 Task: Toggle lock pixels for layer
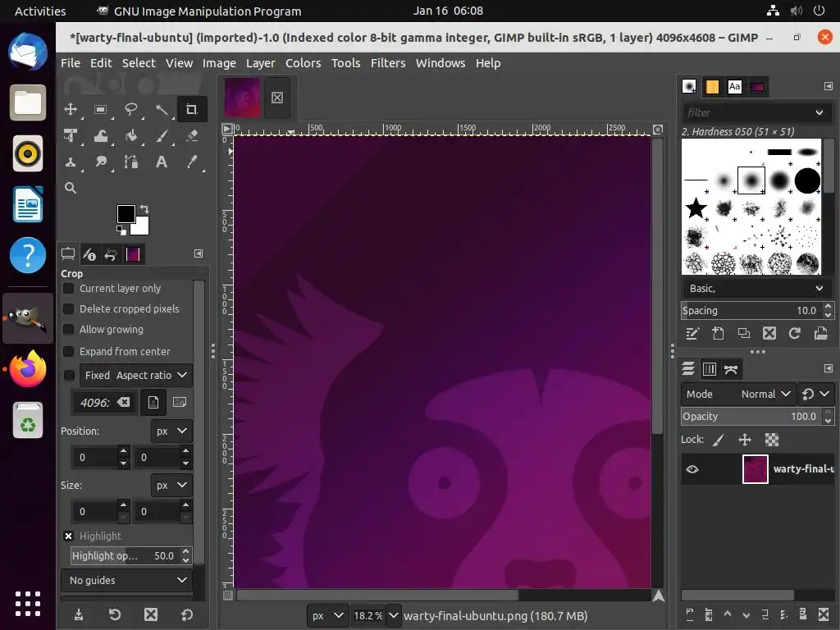click(719, 440)
